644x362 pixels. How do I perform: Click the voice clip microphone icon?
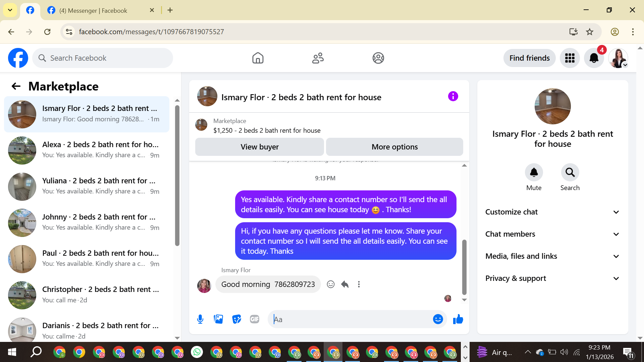tap(200, 319)
